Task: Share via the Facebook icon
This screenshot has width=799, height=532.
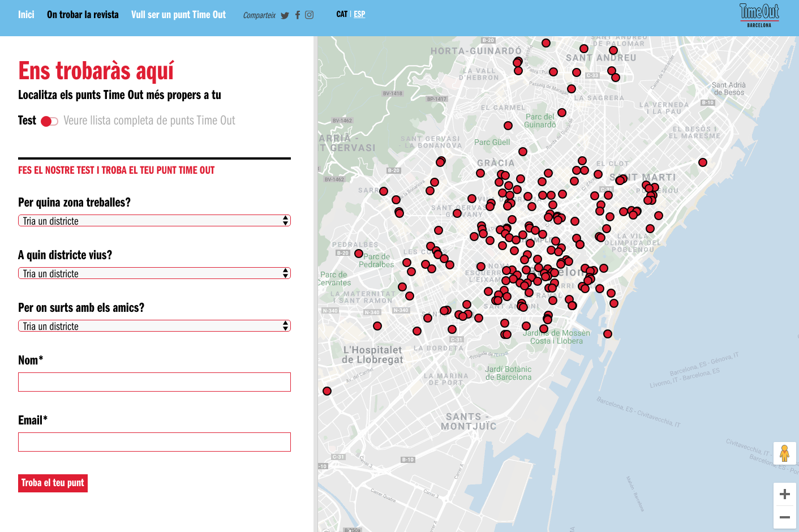Action: click(298, 15)
